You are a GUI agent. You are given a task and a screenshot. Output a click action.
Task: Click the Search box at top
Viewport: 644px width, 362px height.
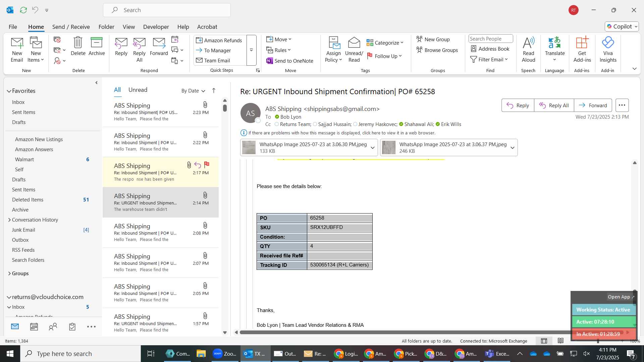click(167, 10)
